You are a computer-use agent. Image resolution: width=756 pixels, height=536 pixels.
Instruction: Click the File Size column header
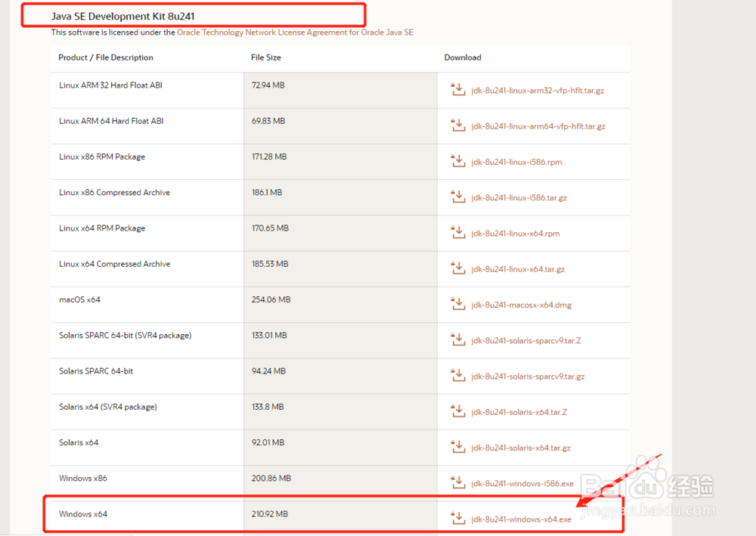pyautogui.click(x=265, y=57)
